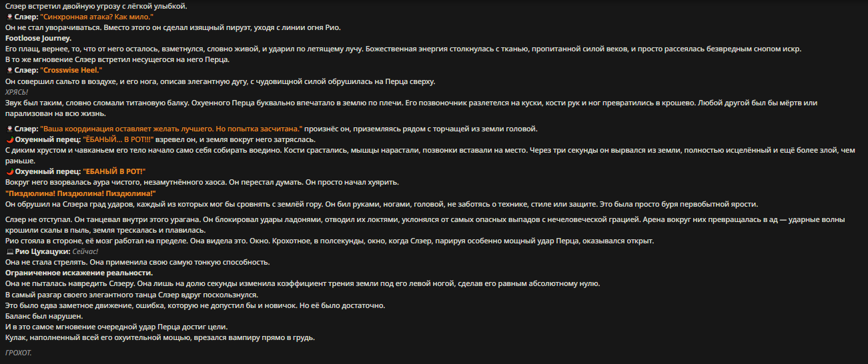The width and height of the screenshot is (868, 364).
Task: Select "Слэр:" name before "Crosswise Heel."
Action: 26,70
